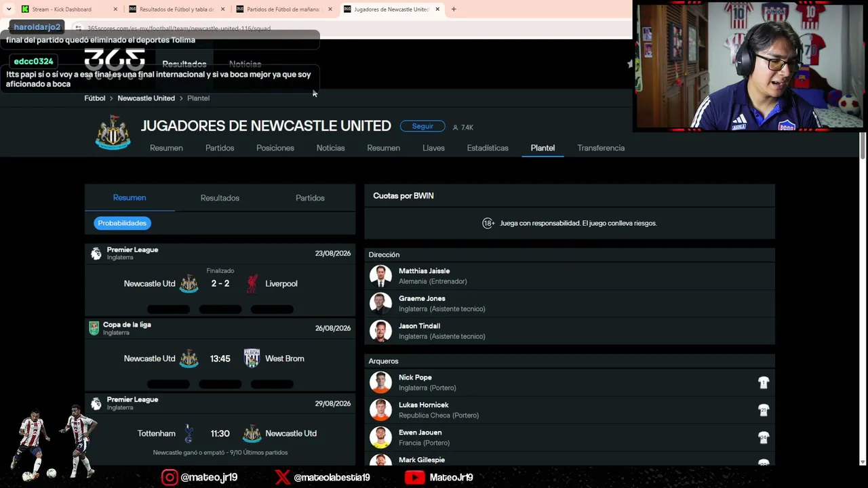868x488 pixels.
Task: Open Nick Pope's player name
Action: [415, 378]
